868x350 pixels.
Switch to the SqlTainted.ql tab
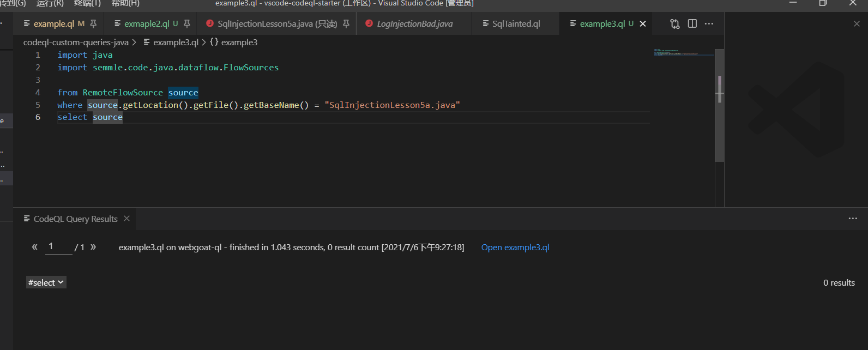[516, 24]
